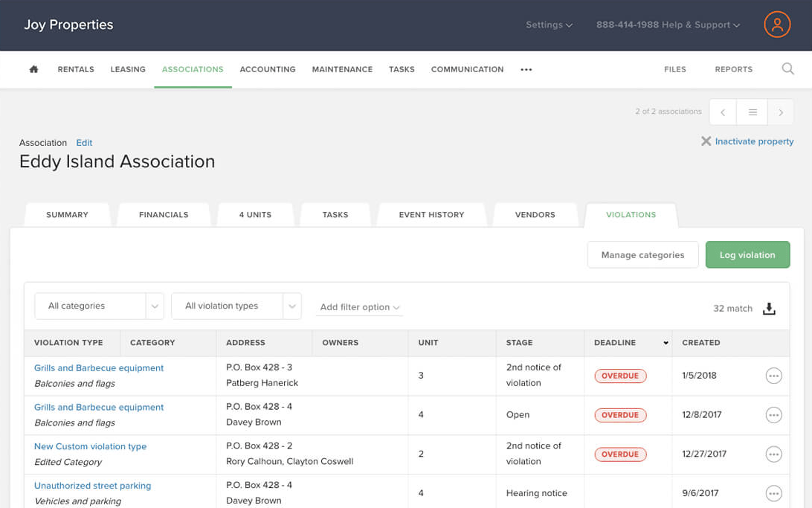The image size is (812, 508).
Task: Click the X next to Inactivate property
Action: [x=706, y=141]
